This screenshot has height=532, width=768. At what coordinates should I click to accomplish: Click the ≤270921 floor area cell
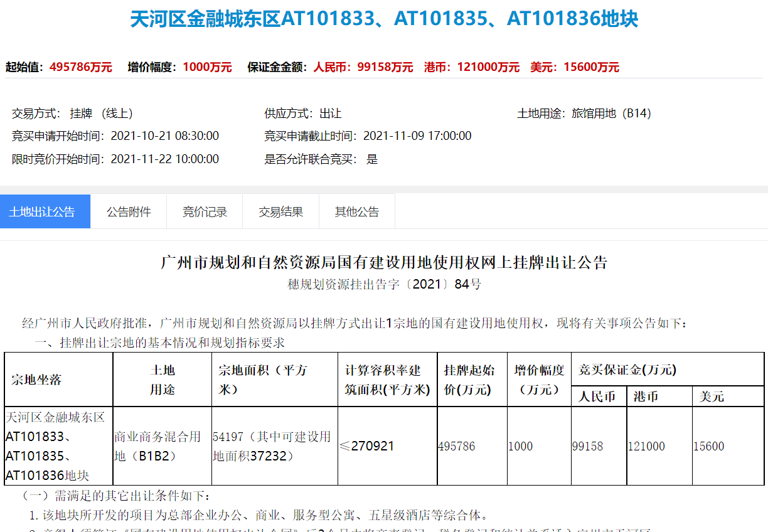[388, 446]
